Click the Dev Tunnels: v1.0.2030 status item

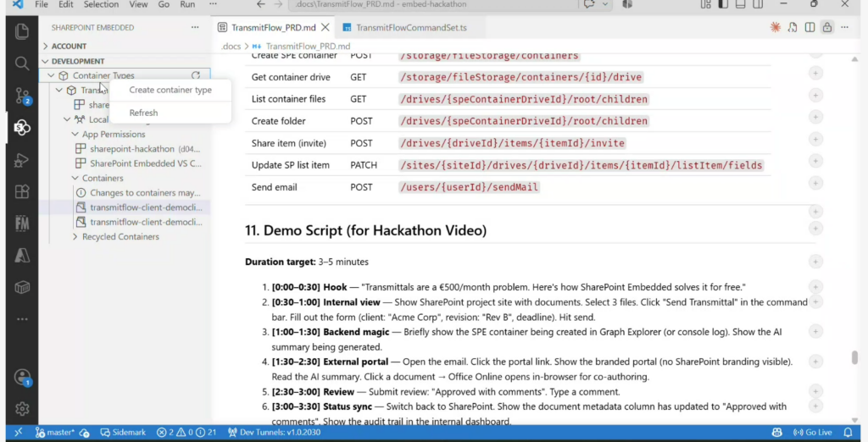[x=274, y=432]
